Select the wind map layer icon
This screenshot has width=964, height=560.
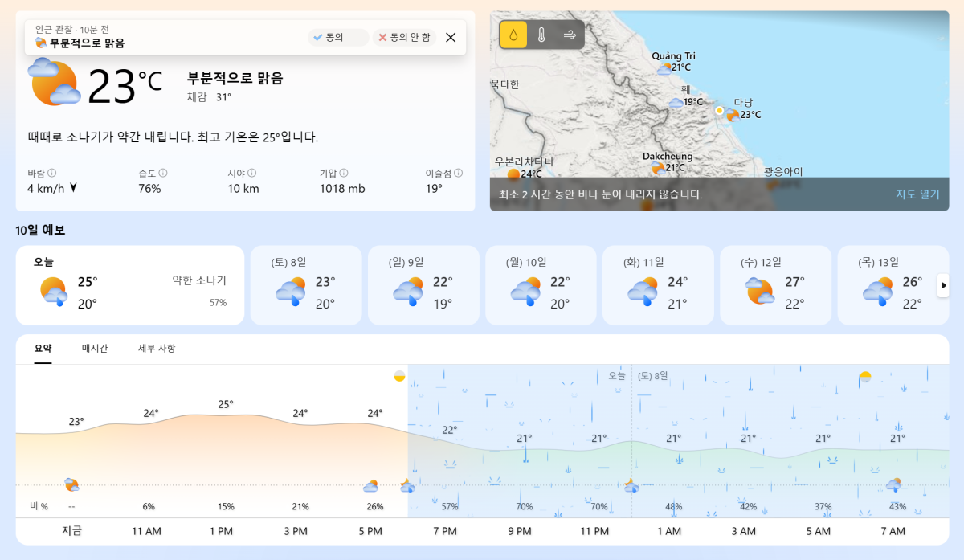(570, 35)
